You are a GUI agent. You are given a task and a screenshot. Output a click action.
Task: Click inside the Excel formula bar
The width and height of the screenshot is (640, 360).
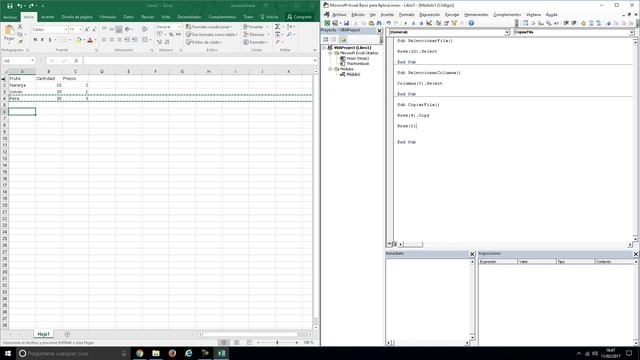point(198,60)
